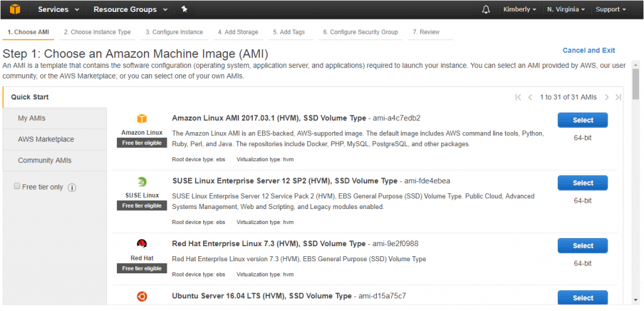Click Free tier eligible badge under Red Hat
Viewport: 644px width, 311px height.
pyautogui.click(x=142, y=268)
